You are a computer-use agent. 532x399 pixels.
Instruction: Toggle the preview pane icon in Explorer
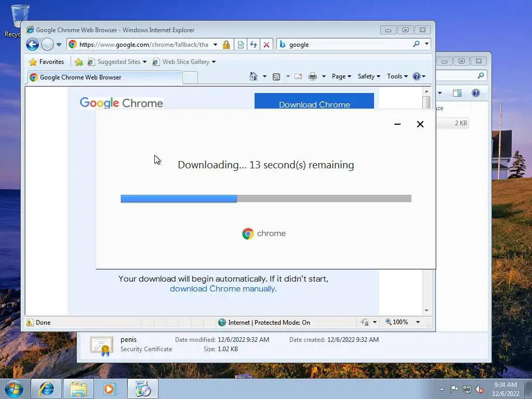tap(457, 93)
